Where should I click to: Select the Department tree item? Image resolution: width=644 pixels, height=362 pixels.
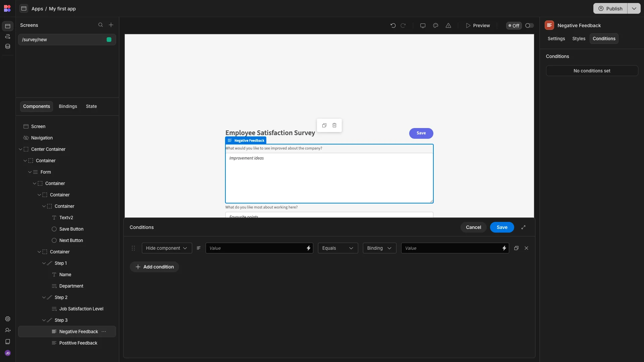pos(67,286)
